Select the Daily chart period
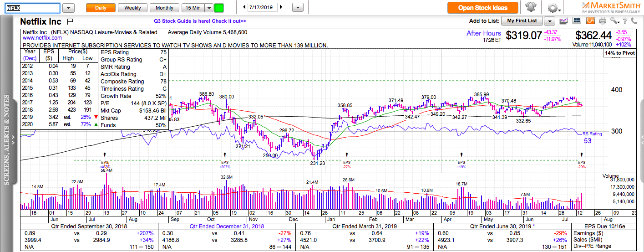Viewport: 644px width, 252px height. coord(101,8)
